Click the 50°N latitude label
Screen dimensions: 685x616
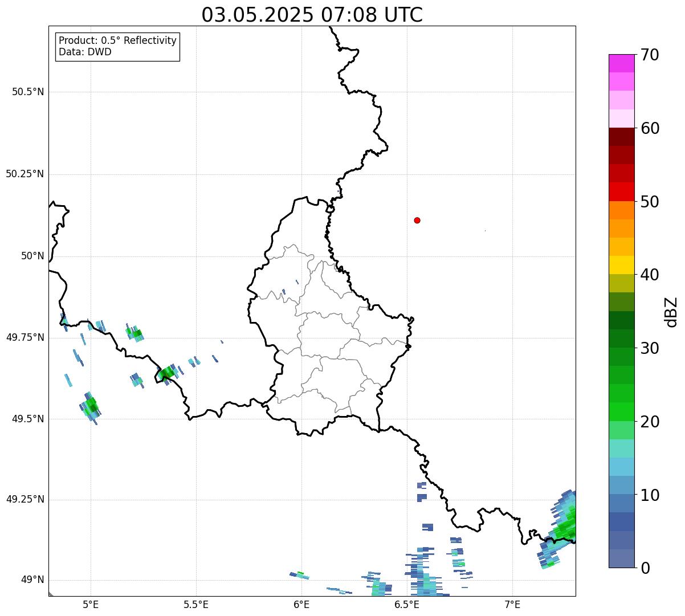click(32, 256)
